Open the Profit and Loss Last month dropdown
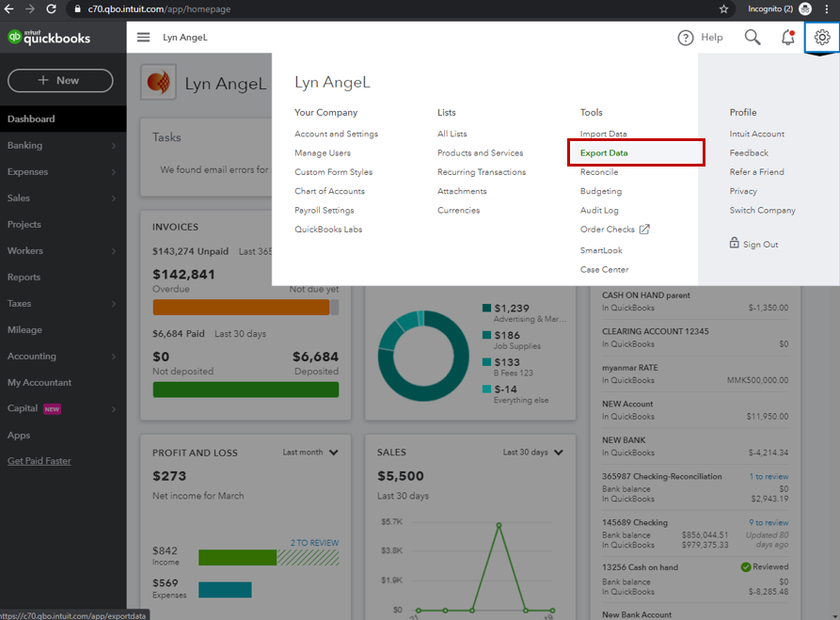Viewport: 840px width, 620px height. [x=310, y=453]
